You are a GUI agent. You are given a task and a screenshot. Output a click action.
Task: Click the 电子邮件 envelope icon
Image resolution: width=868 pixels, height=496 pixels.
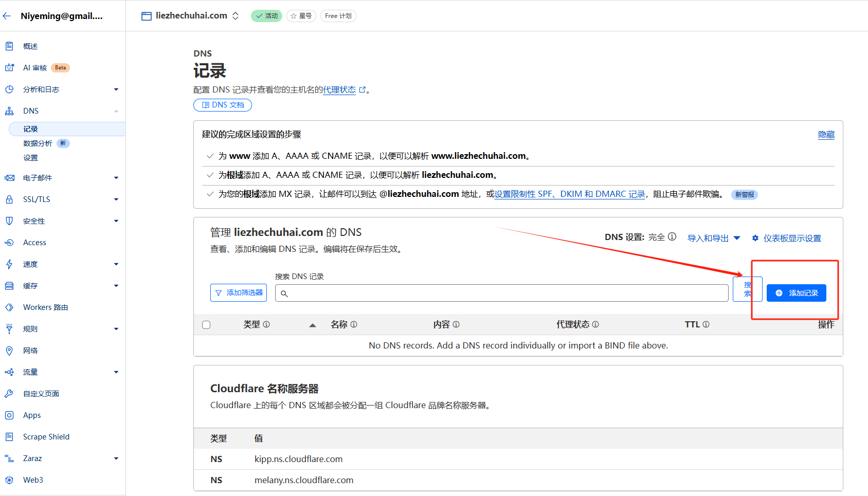(9, 178)
